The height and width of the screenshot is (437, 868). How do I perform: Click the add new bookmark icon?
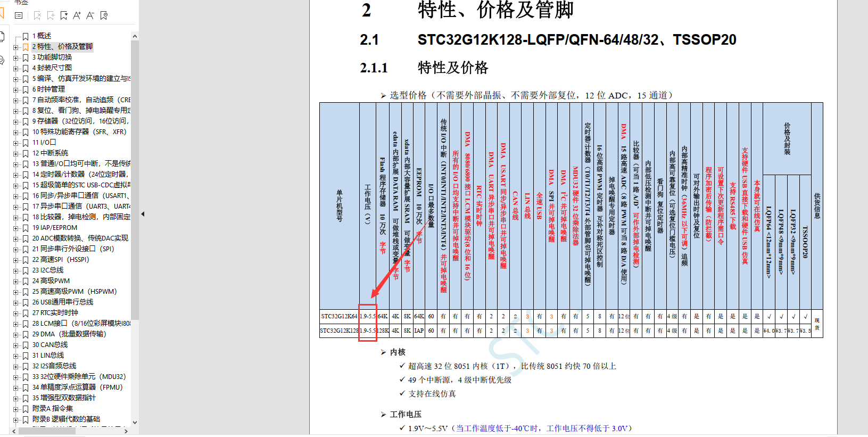point(51,15)
